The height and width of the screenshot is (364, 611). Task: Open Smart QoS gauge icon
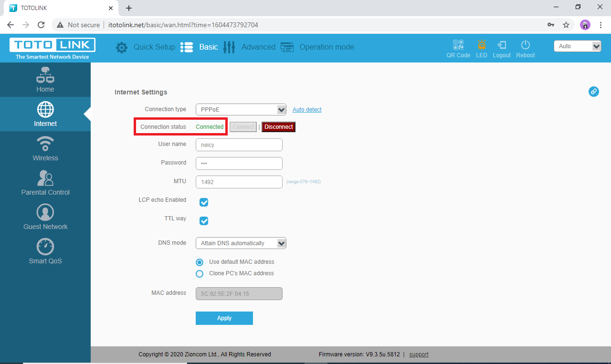coord(45,247)
